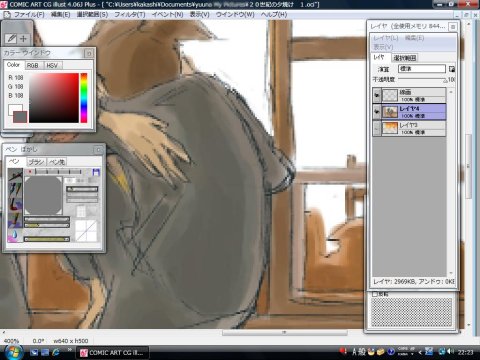Click the COMIC ART CG taskbar button

click(112, 352)
